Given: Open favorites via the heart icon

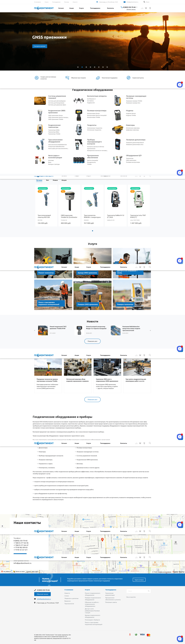Looking at the screenshot, I should (146, 8).
